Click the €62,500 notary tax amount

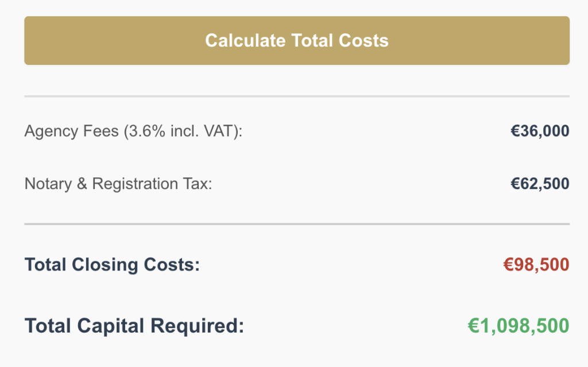pyautogui.click(x=540, y=184)
